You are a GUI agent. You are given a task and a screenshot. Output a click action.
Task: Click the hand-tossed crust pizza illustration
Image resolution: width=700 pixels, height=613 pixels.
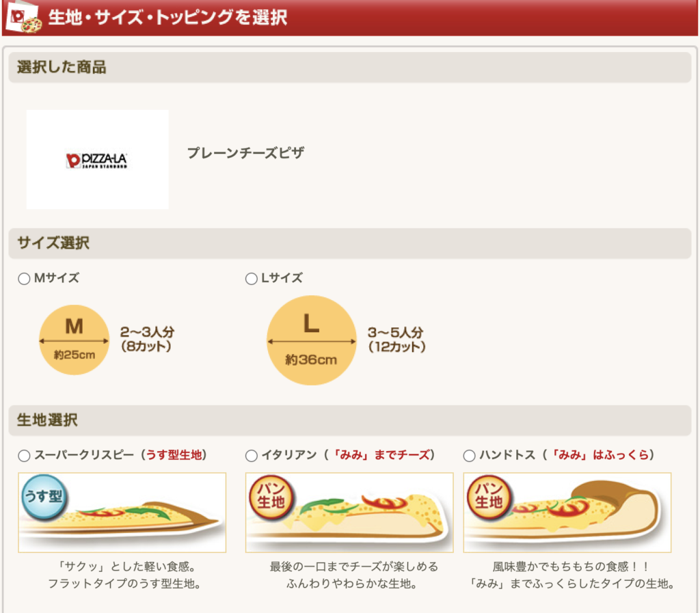click(581, 513)
